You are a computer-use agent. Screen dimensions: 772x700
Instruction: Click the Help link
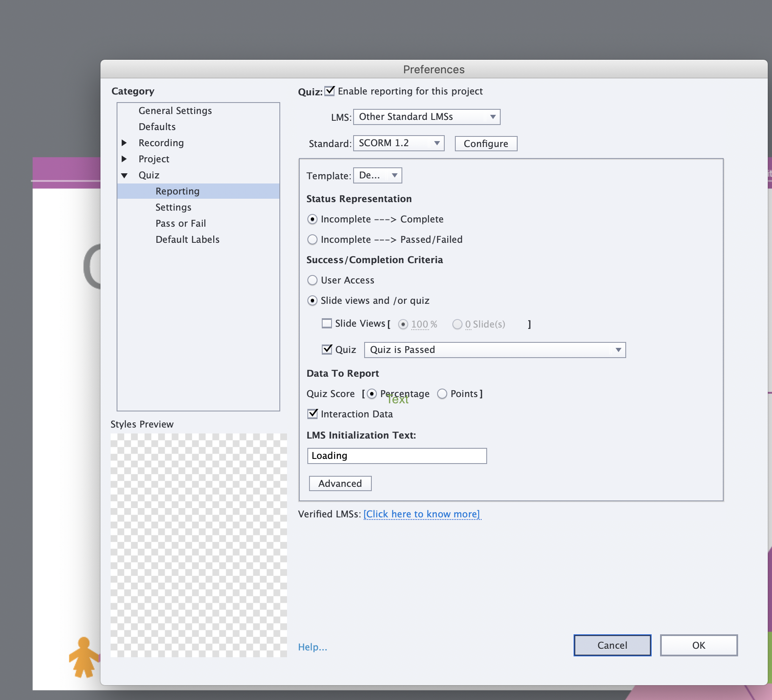click(x=312, y=647)
